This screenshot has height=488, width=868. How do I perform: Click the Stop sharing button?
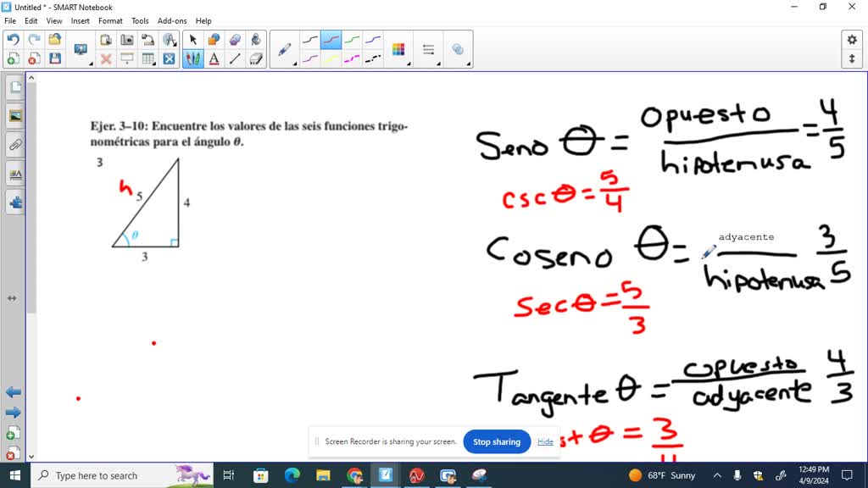pyautogui.click(x=497, y=441)
